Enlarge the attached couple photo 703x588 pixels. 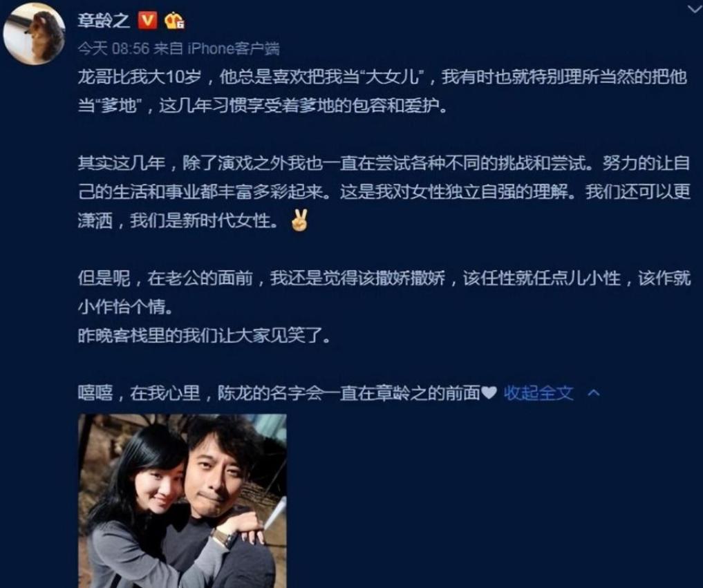[182, 501]
